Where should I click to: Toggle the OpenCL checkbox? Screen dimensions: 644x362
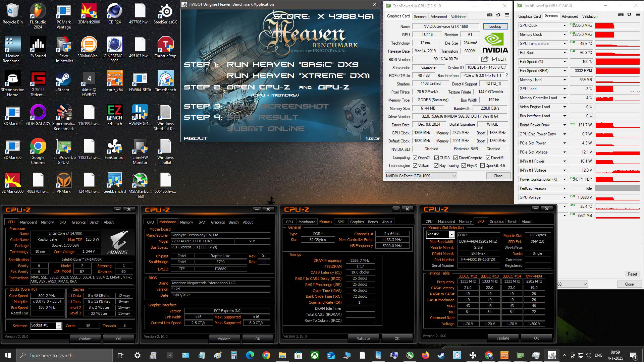pos(415,158)
